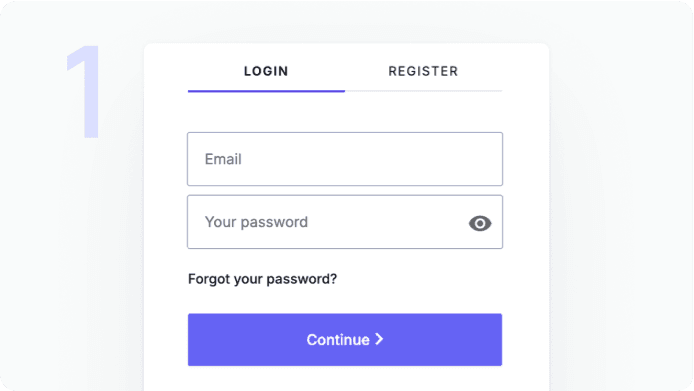Click the Email placeholder text
This screenshot has width=694, height=391.
pos(223,159)
